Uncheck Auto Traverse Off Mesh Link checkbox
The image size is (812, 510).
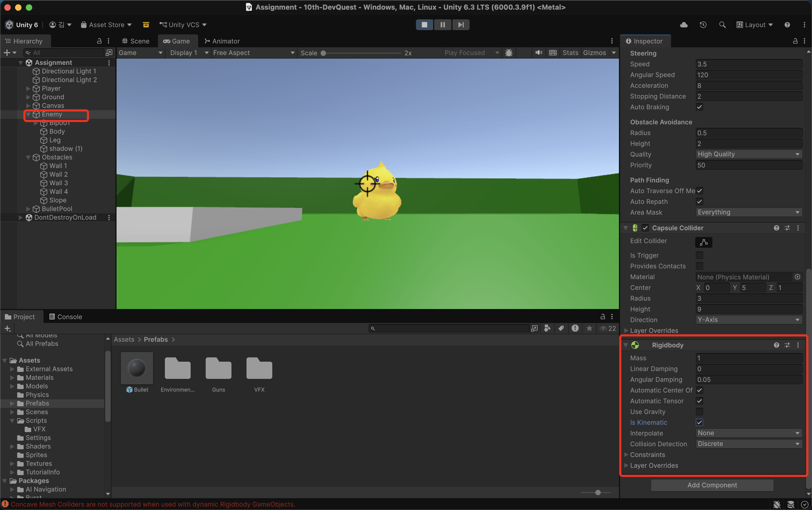coord(699,191)
